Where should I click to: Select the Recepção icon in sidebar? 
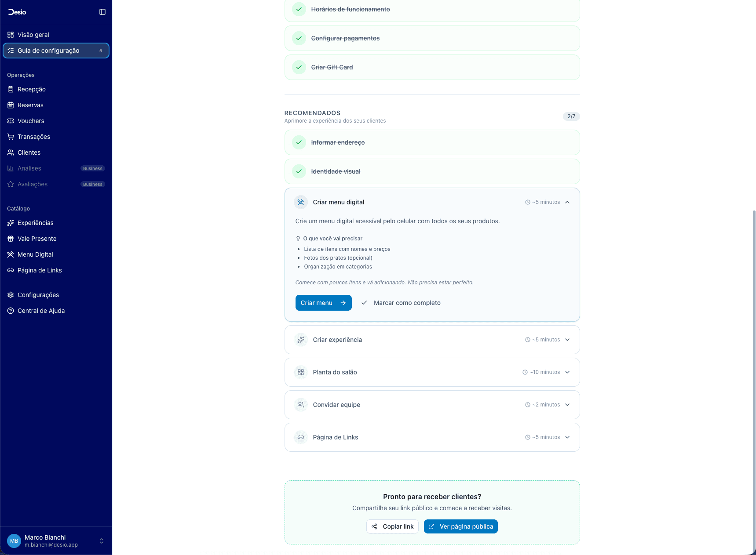coord(11,89)
